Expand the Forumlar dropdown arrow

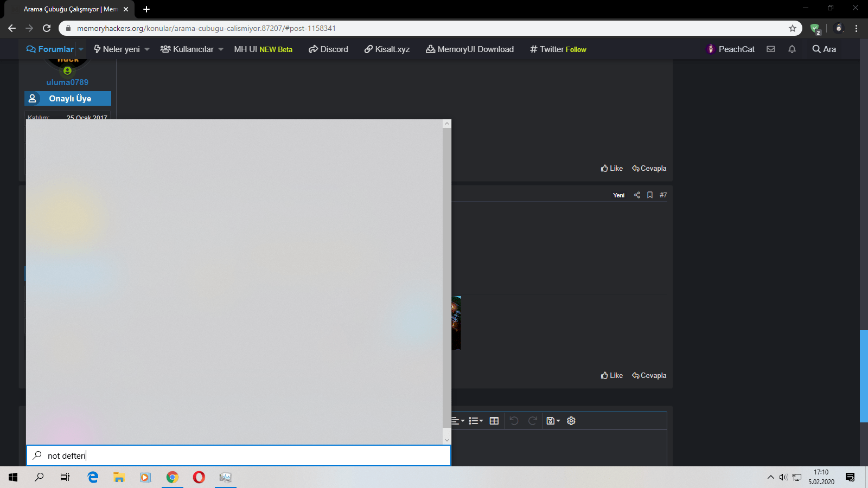[81, 49]
